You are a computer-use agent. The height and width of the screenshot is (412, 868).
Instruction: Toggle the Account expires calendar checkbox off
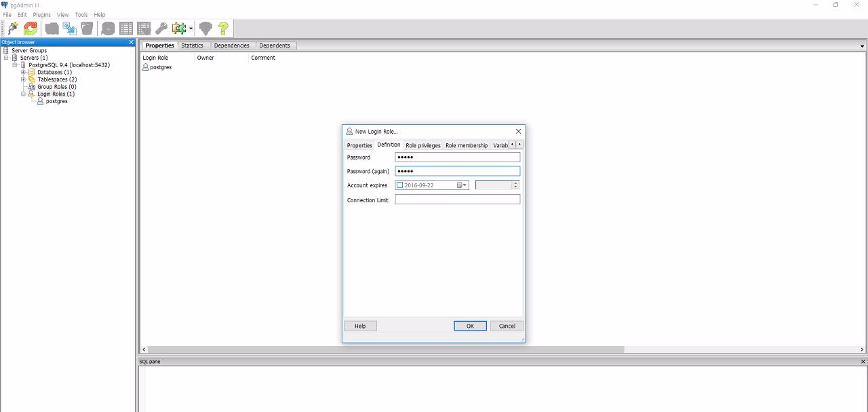coord(400,185)
